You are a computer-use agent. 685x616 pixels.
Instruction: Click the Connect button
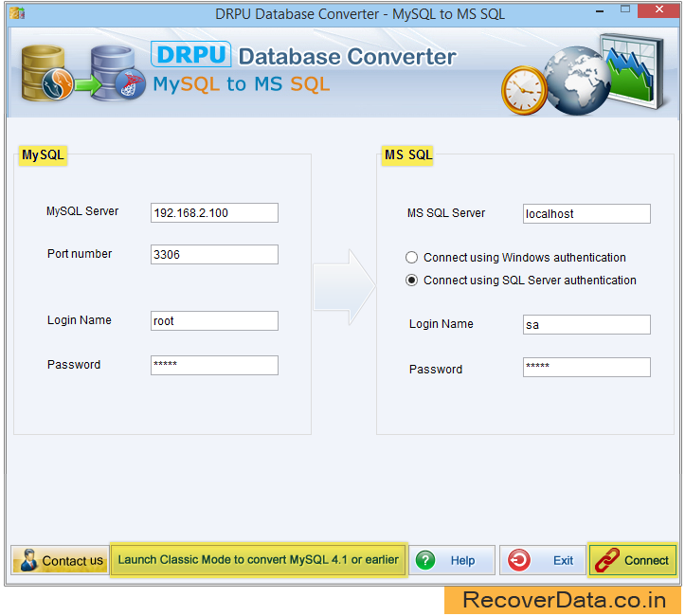click(633, 560)
